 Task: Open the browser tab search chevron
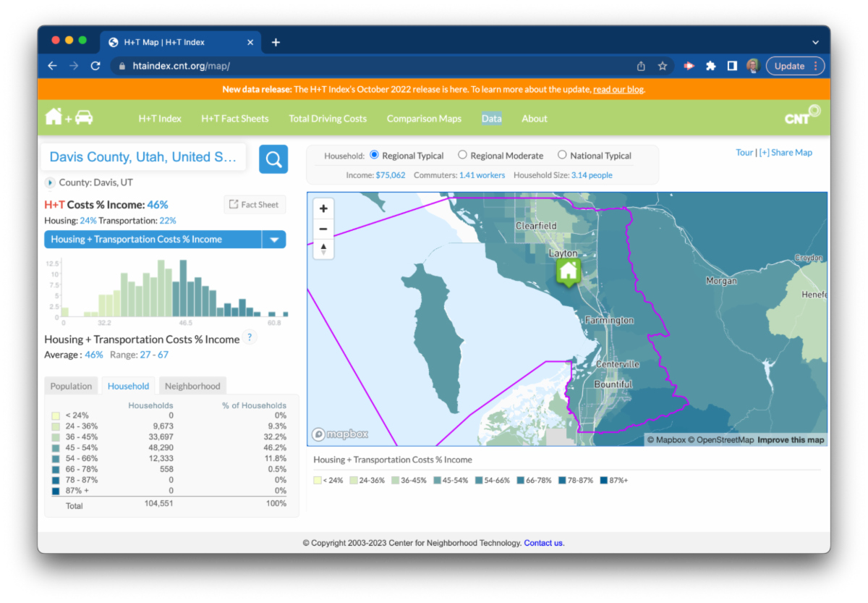click(x=815, y=42)
